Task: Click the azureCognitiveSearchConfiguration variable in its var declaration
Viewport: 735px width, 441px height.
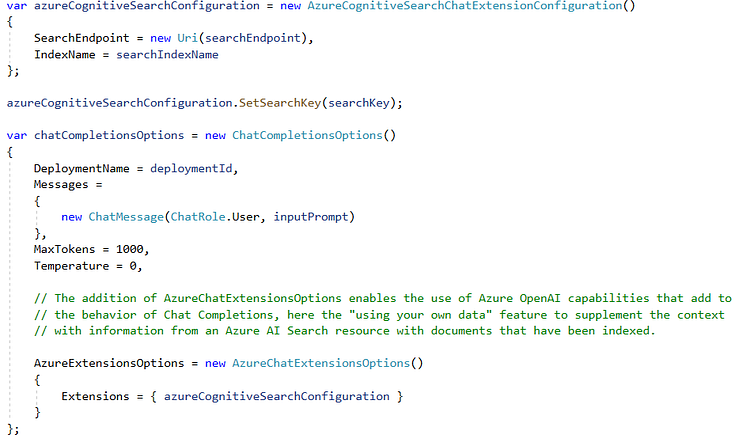Action: click(x=147, y=6)
